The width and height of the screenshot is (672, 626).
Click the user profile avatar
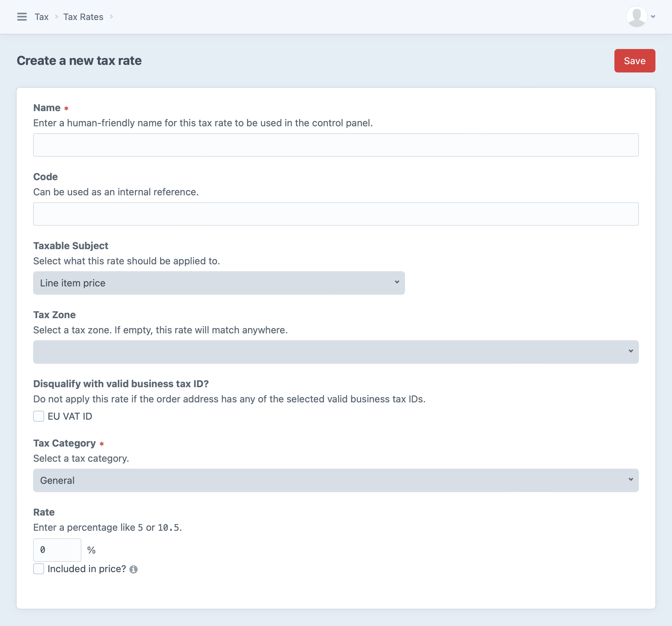[x=636, y=17]
